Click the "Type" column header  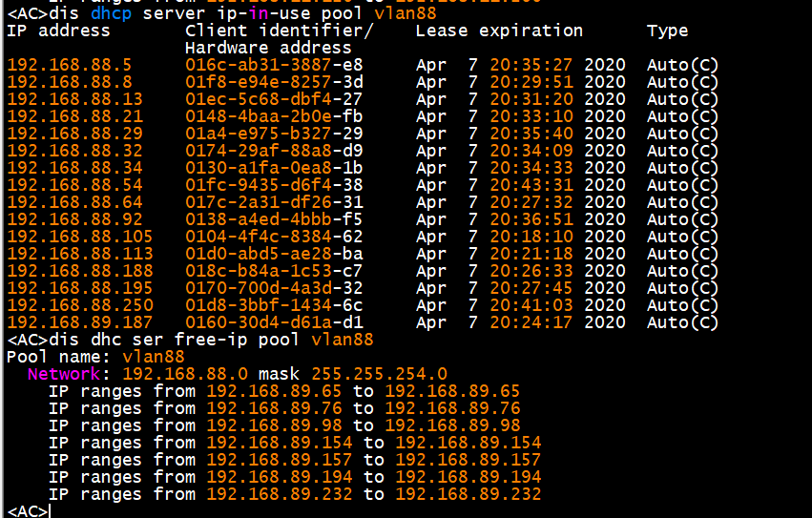click(667, 31)
